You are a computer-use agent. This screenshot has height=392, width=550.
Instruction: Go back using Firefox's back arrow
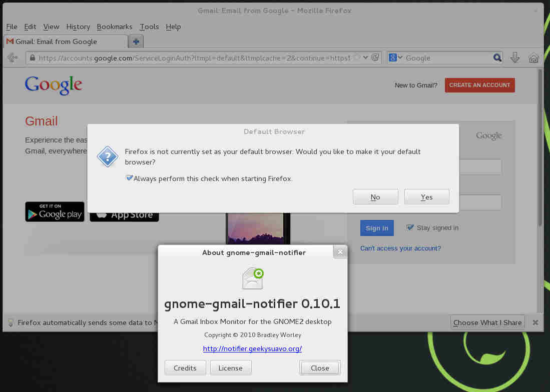click(13, 57)
